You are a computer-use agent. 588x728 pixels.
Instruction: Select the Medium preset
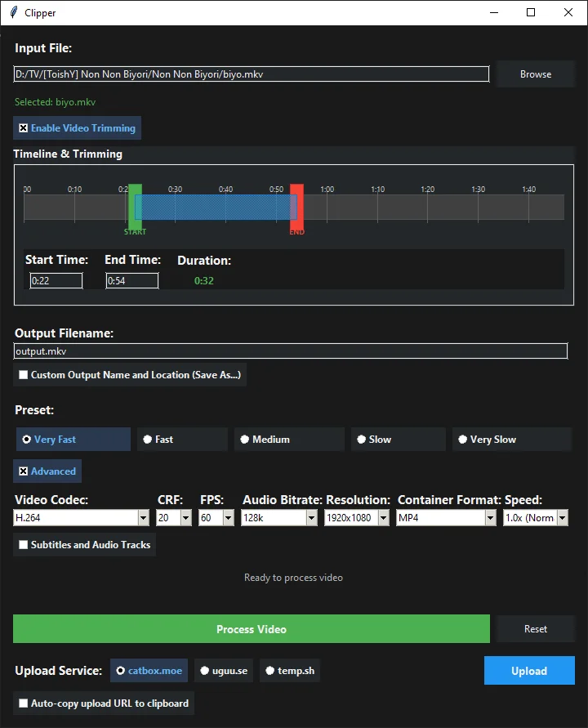click(x=289, y=440)
